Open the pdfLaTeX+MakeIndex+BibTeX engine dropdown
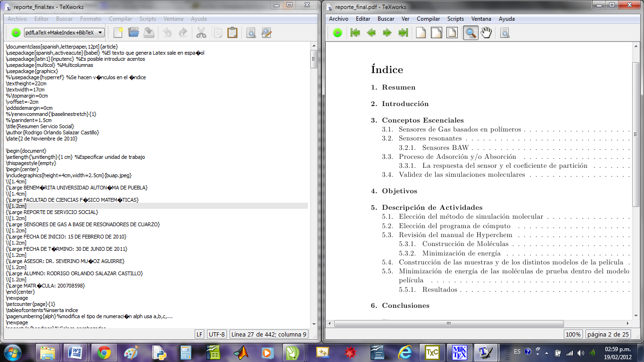This screenshot has width=644, height=362. click(x=64, y=33)
